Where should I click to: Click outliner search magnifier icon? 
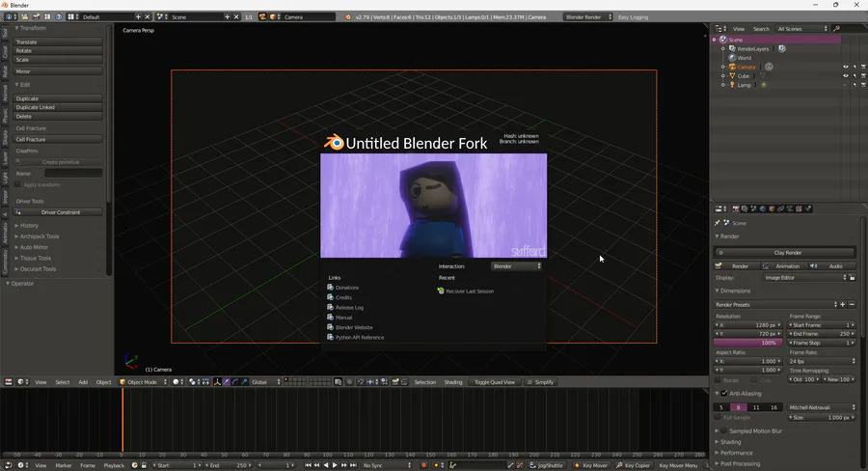point(836,28)
